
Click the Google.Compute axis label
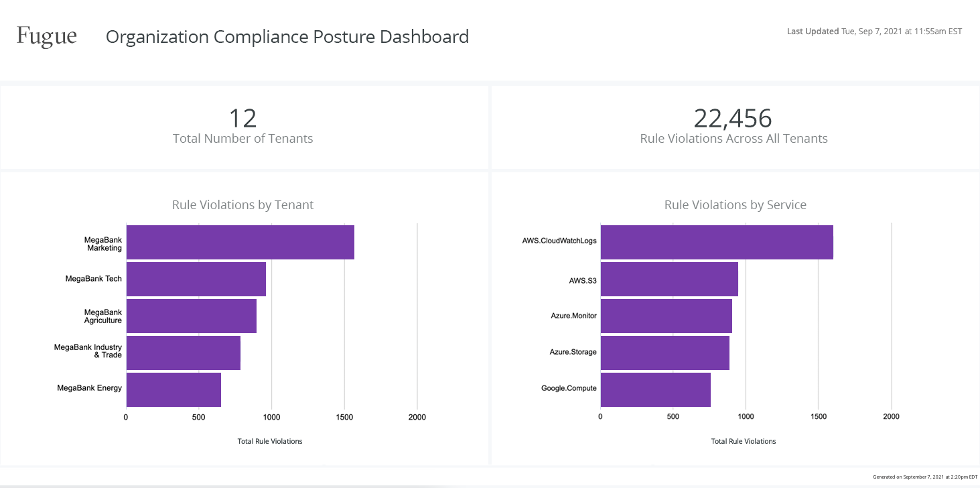(569, 388)
